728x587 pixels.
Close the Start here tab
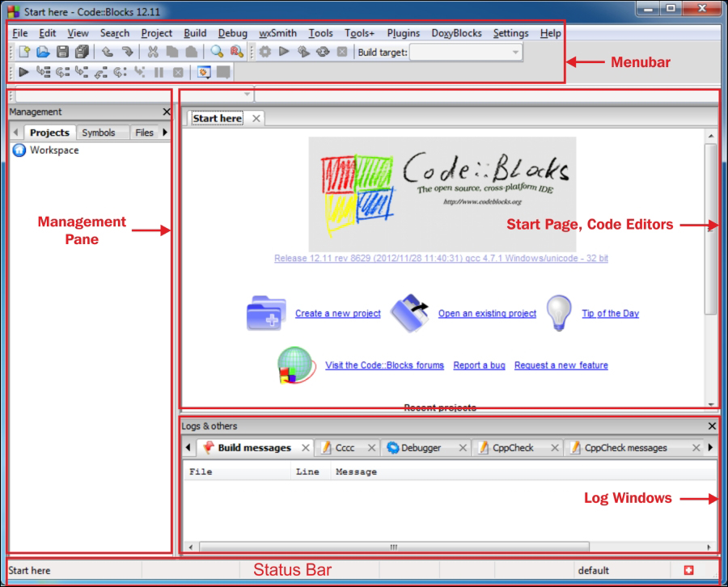pyautogui.click(x=256, y=118)
